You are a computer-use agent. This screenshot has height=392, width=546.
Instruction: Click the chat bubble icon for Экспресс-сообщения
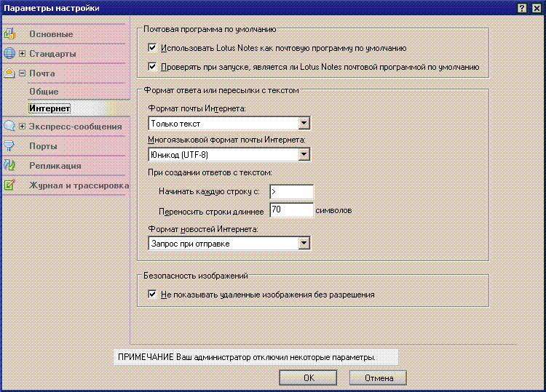point(9,126)
